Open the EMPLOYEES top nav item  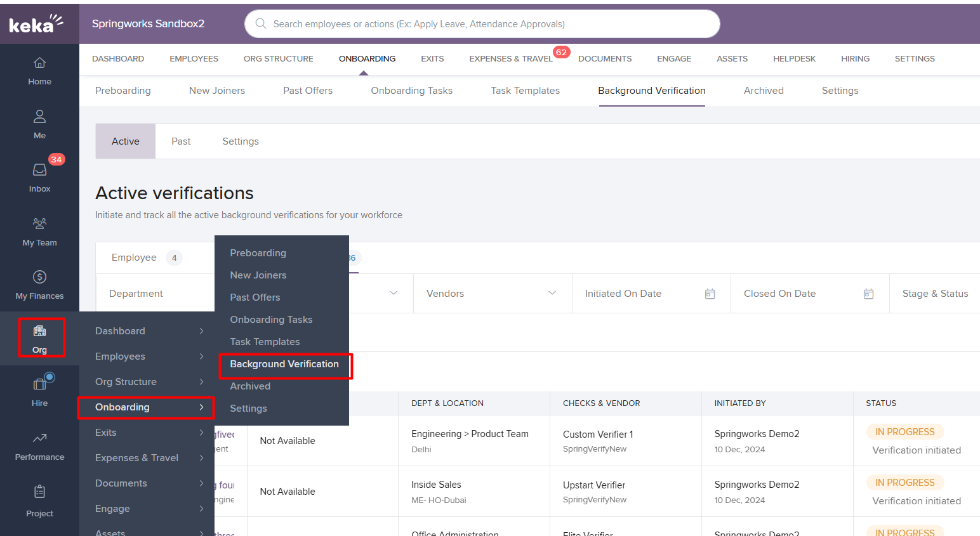pyautogui.click(x=194, y=58)
